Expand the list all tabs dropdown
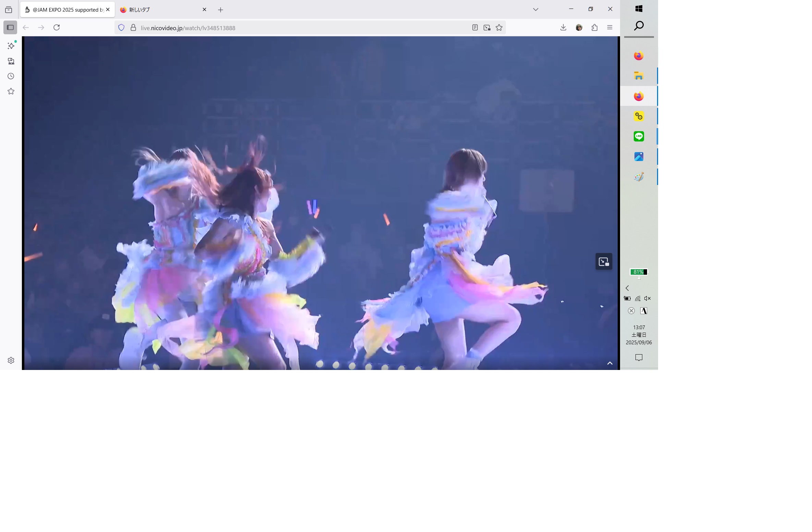The width and height of the screenshot is (812, 532). (x=535, y=10)
